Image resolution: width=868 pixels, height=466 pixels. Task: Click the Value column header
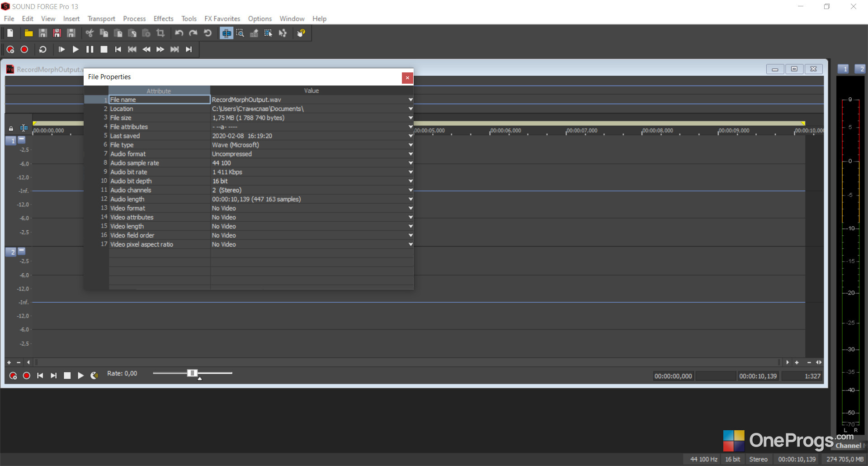coord(311,90)
